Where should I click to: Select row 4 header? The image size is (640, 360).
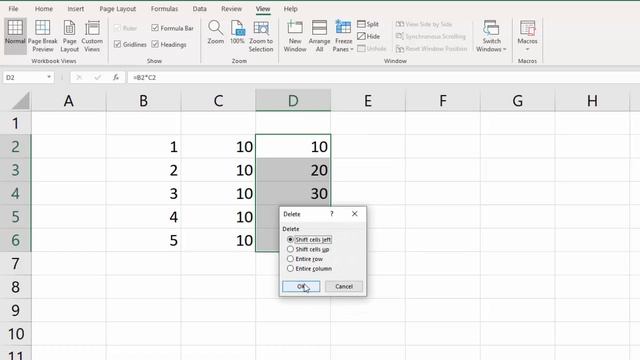(x=15, y=193)
